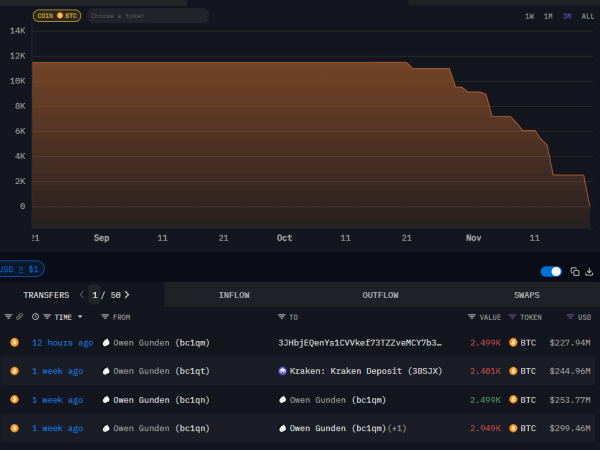This screenshot has height=450, width=600.
Task: Select the 1M time range
Action: pyautogui.click(x=548, y=16)
